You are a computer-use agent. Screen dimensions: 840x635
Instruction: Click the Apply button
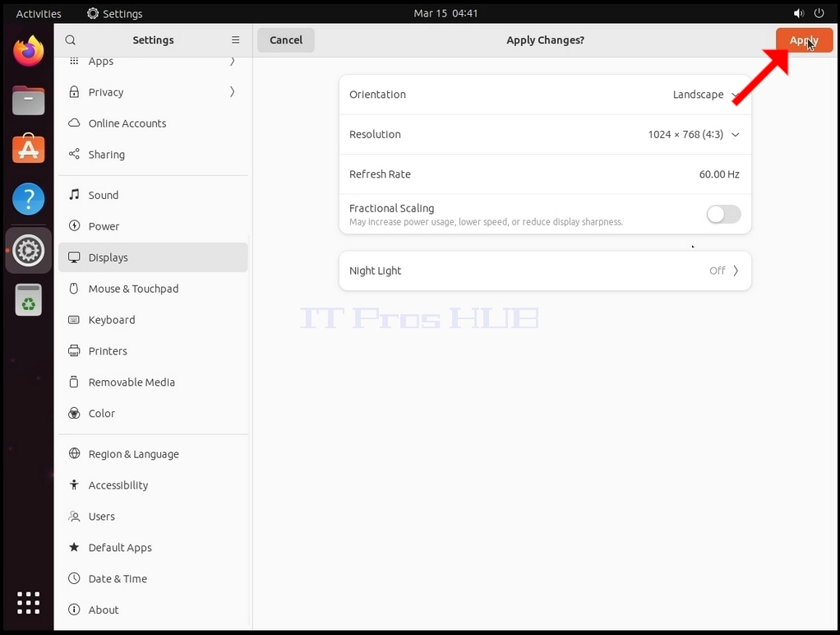pyautogui.click(x=804, y=40)
